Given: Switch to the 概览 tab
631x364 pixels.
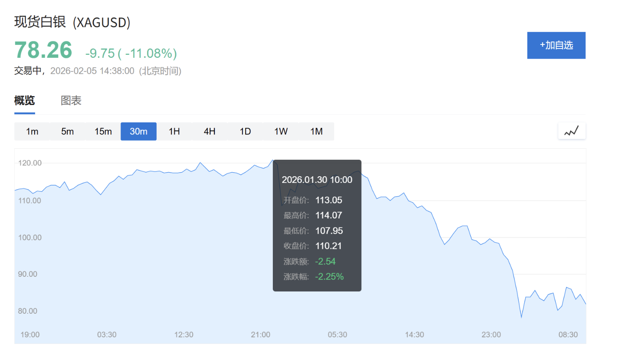Looking at the screenshot, I should click(x=24, y=101).
